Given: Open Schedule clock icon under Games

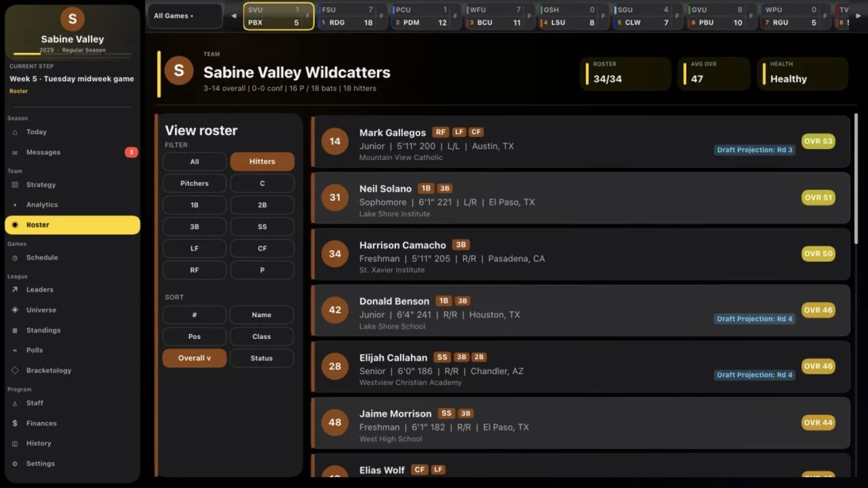Looking at the screenshot, I should [15, 258].
